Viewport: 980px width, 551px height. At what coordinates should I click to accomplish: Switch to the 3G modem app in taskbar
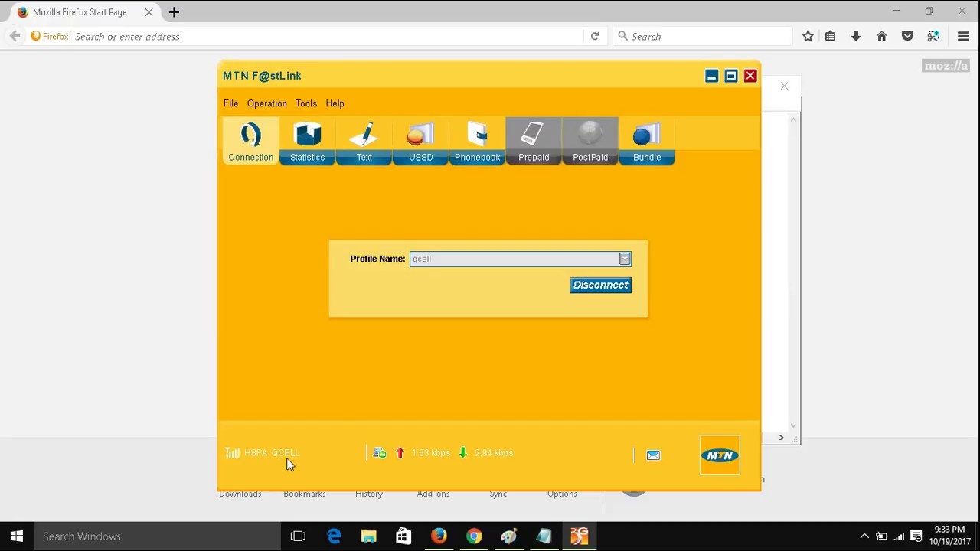pos(580,536)
